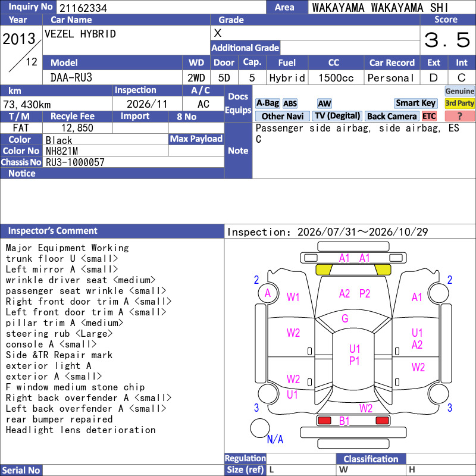Click the right yellow headlight on diagram

[383, 270]
